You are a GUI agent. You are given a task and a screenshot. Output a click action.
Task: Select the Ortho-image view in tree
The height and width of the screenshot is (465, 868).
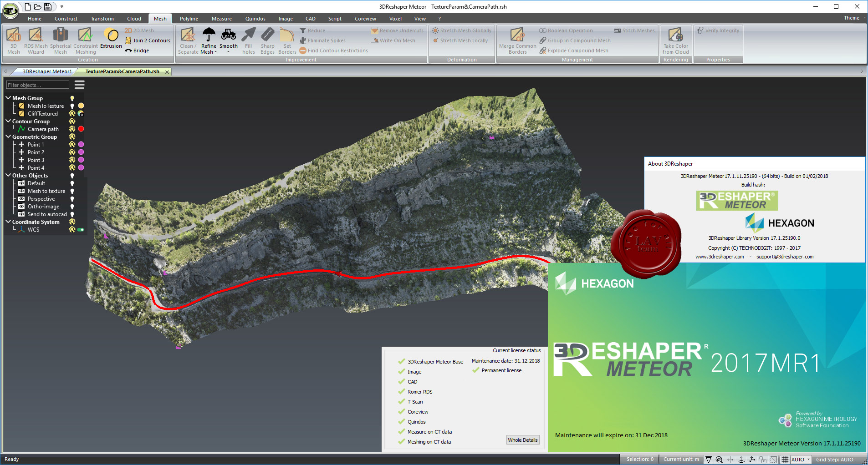tap(43, 207)
